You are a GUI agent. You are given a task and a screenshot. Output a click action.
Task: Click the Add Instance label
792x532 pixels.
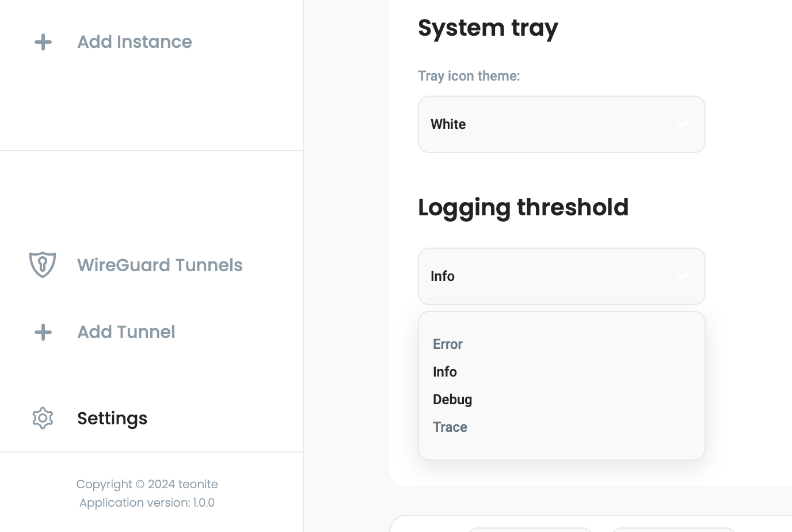point(135,42)
